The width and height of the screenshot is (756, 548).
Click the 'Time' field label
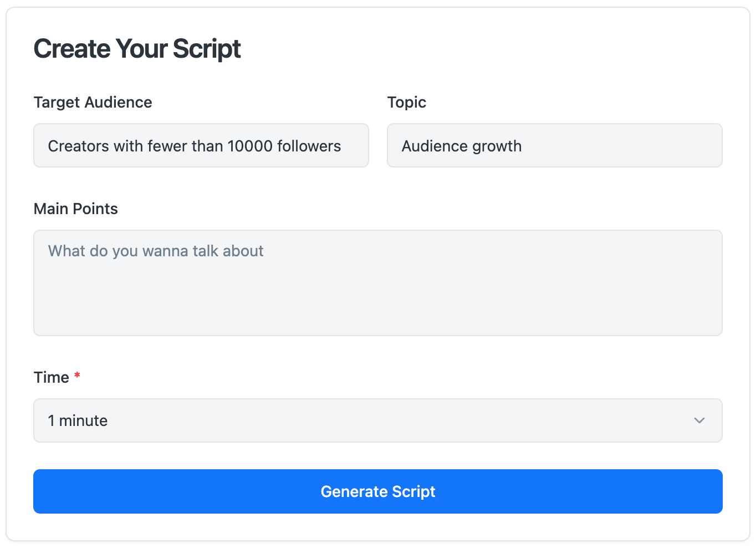coord(51,377)
